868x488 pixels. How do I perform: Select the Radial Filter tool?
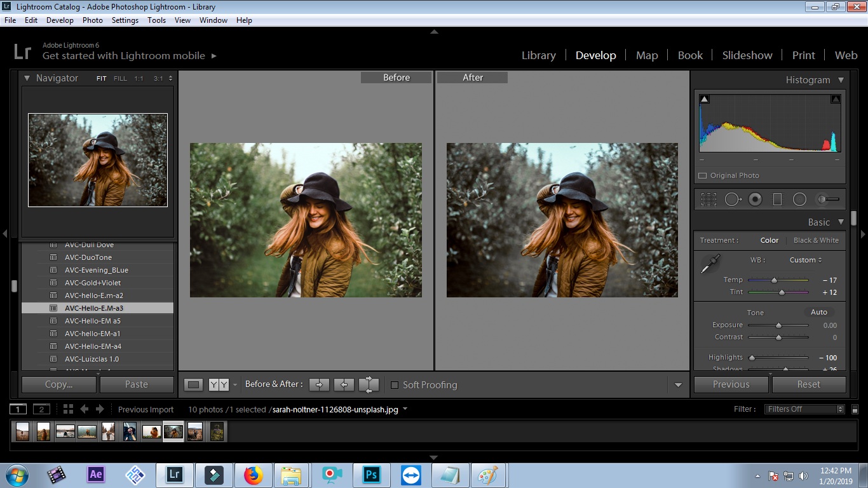click(x=799, y=200)
